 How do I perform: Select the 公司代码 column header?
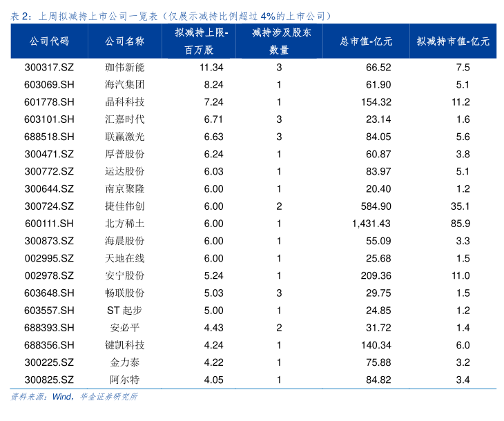(49, 41)
